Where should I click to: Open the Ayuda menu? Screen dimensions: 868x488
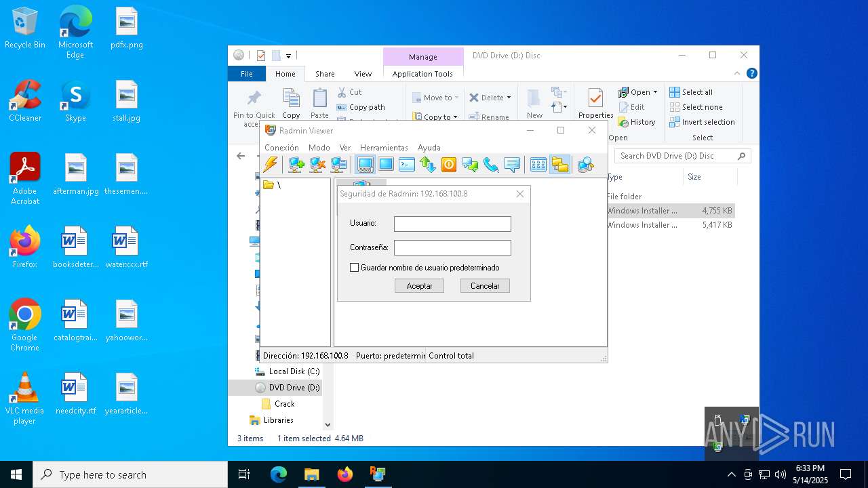pos(429,147)
